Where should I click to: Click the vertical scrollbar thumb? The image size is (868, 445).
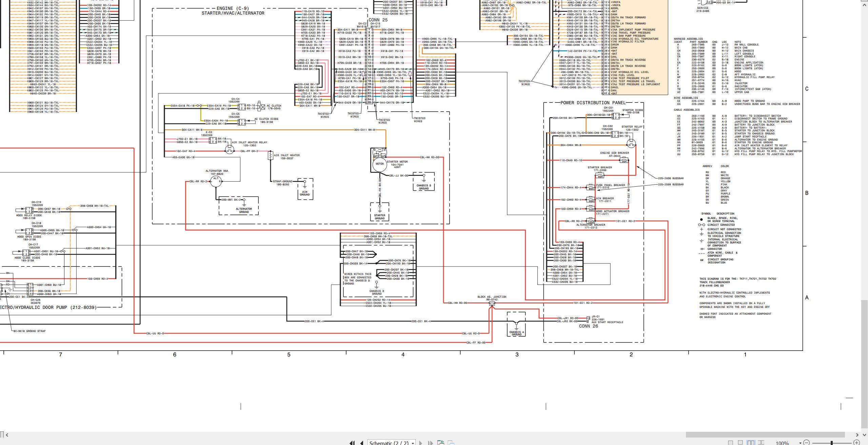click(865, 364)
